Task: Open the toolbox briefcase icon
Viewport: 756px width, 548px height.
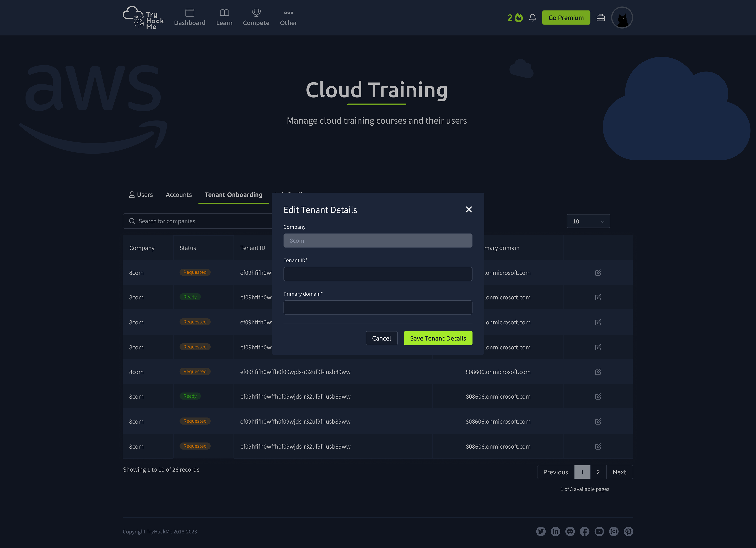Action: 600,18
